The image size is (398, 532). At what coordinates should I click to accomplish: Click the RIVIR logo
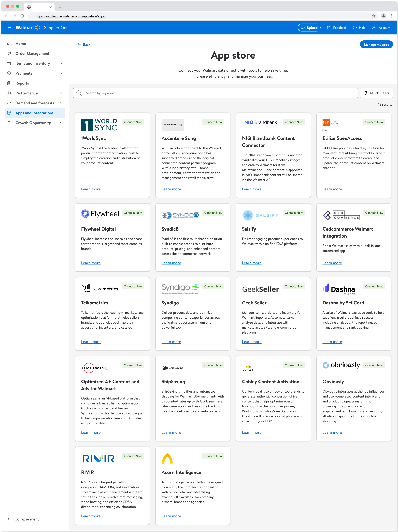coord(98,458)
